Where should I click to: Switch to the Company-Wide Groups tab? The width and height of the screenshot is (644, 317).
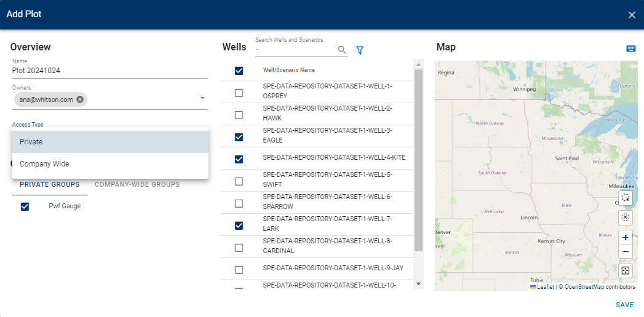[137, 184]
